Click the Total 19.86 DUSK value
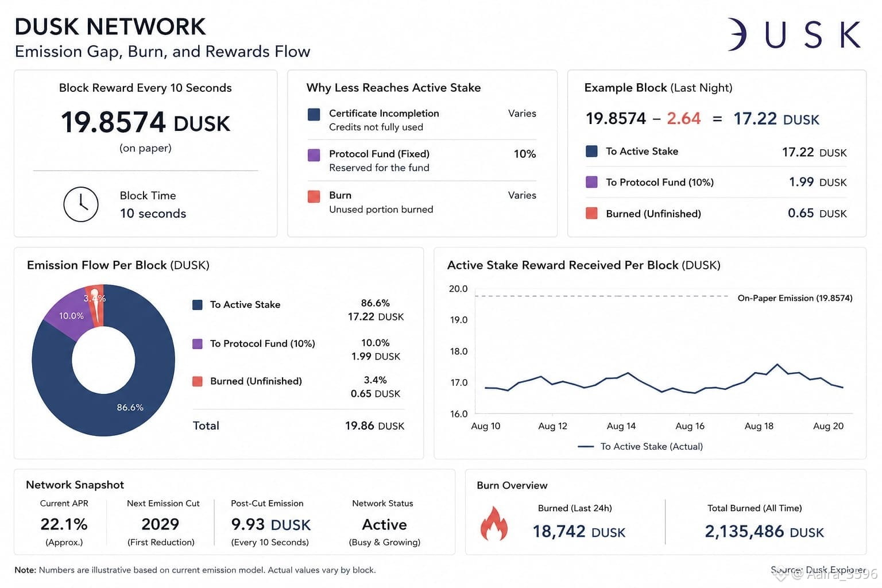Viewport: 882px width, 588px height. tap(374, 425)
